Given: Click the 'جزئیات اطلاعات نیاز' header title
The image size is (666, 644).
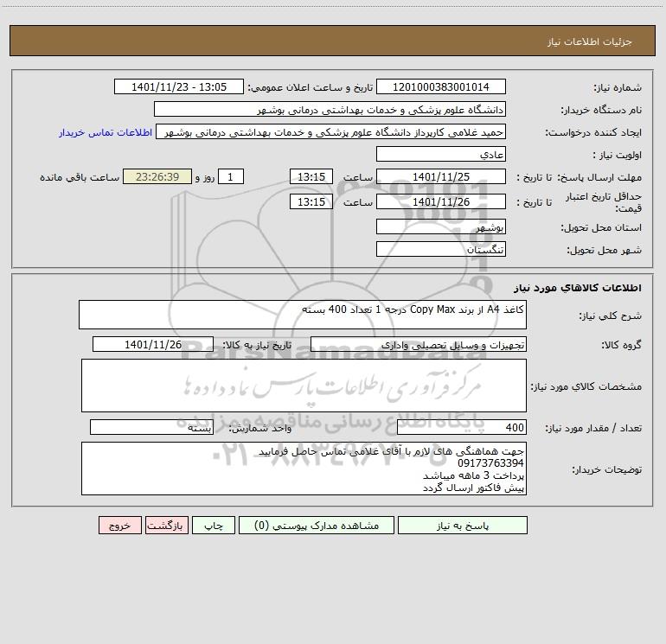Looking at the screenshot, I should point(590,41).
